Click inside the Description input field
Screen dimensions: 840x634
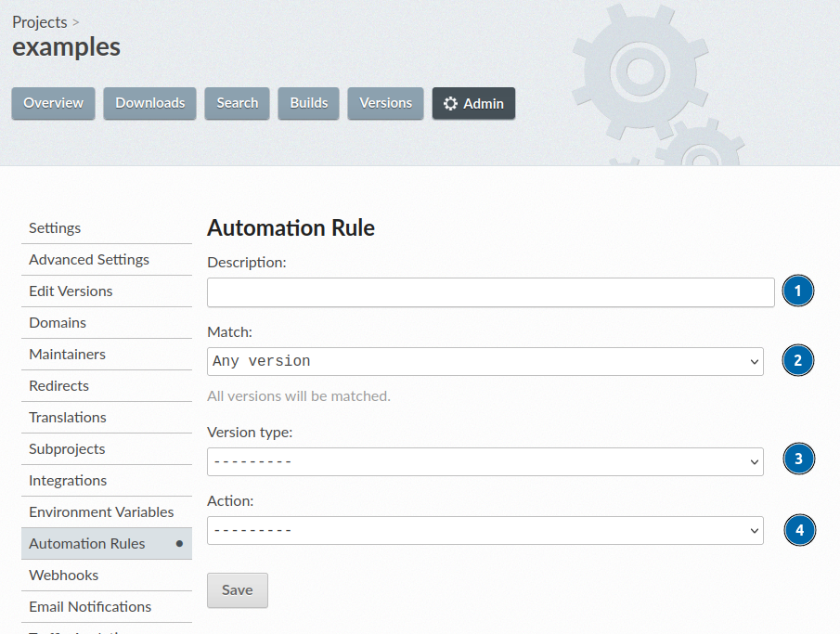(x=490, y=291)
